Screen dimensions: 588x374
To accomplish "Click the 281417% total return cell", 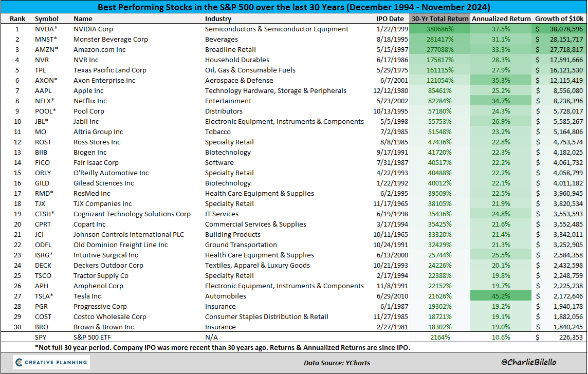I will pos(439,40).
